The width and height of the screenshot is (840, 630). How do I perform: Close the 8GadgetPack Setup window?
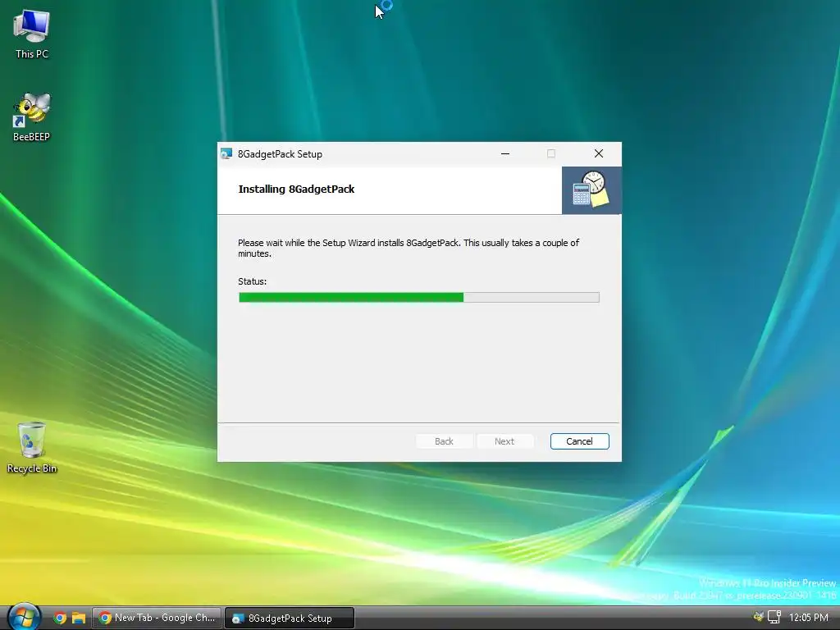tap(599, 153)
